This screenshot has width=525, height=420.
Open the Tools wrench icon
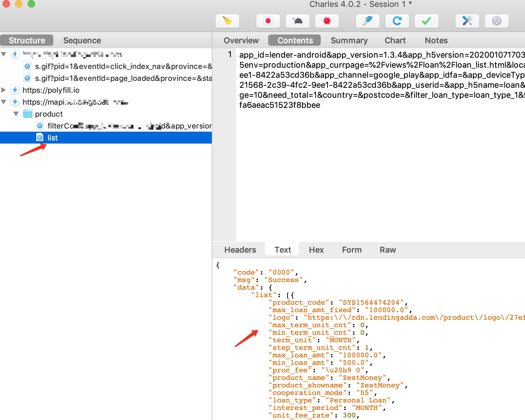[467, 21]
